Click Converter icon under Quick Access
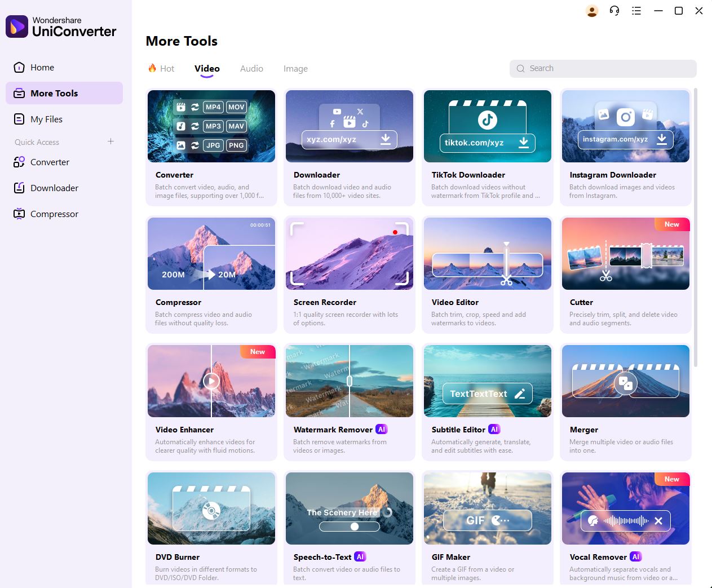This screenshot has height=588, width=712. [19, 162]
